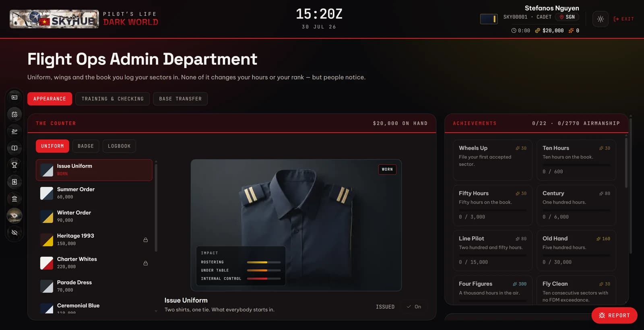Click the uniform list scroll-down arrow
The width and height of the screenshot is (644, 330).
point(156,311)
